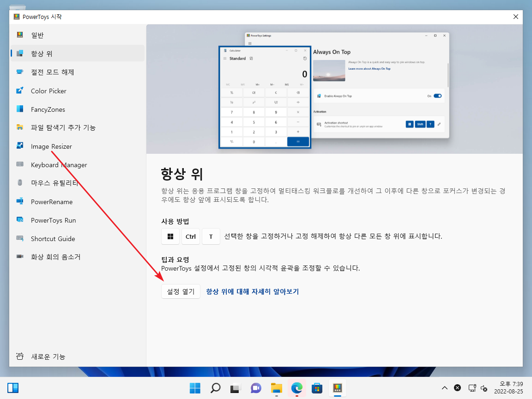This screenshot has width=532, height=399.
Task: Click the Always On Top preview image
Action: (334, 90)
